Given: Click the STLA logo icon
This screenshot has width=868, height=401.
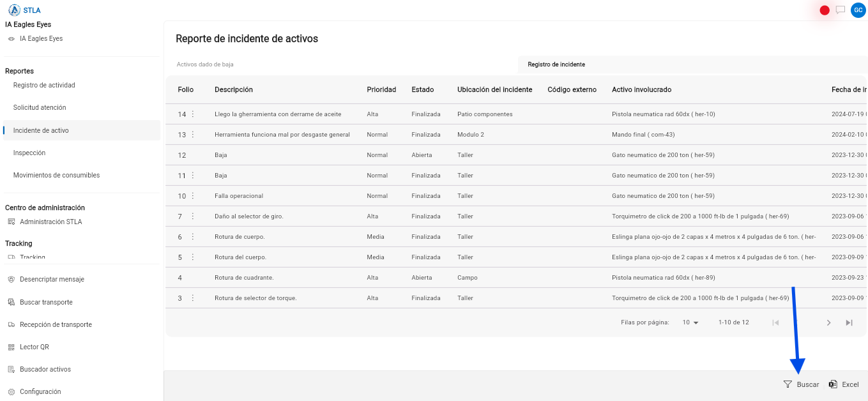Looking at the screenshot, I should point(14,10).
